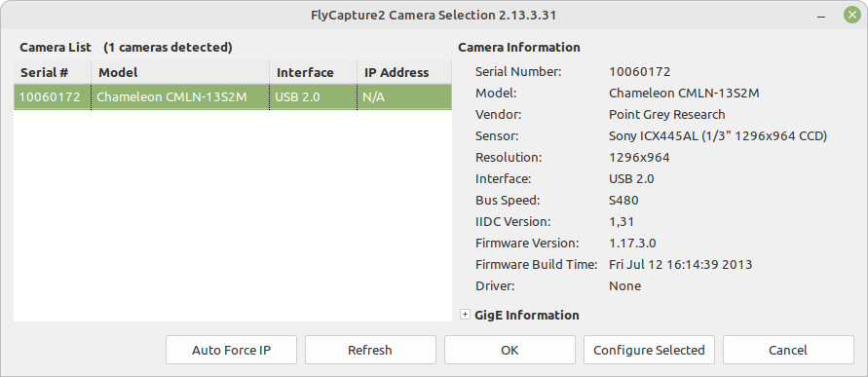Image resolution: width=868 pixels, height=377 pixels.
Task: Sort camera list by Model column header
Action: coord(180,72)
